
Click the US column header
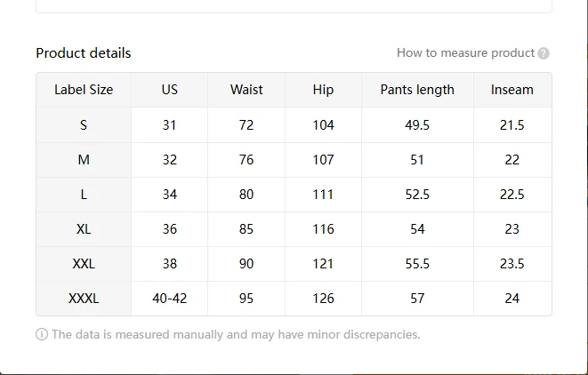click(170, 90)
